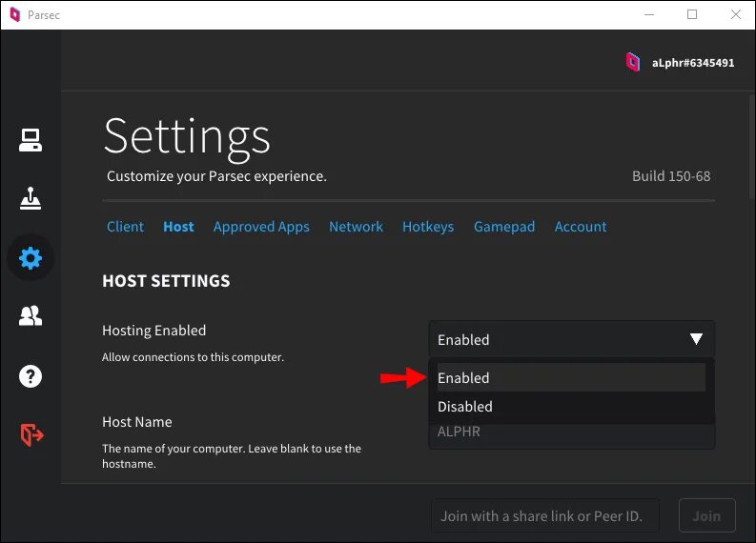
Task: Open the Help question mark icon
Action: tap(31, 375)
